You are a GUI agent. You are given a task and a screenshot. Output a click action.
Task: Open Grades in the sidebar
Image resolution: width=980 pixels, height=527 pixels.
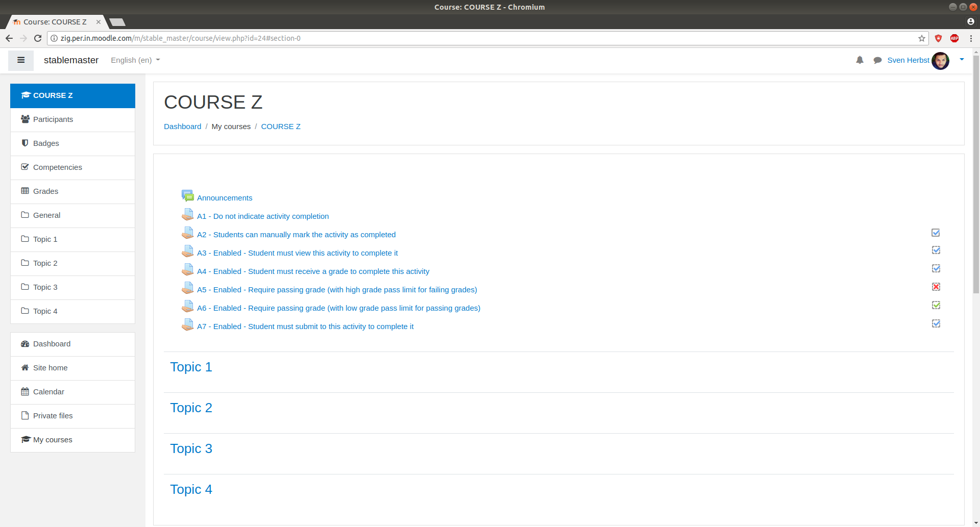(72, 191)
